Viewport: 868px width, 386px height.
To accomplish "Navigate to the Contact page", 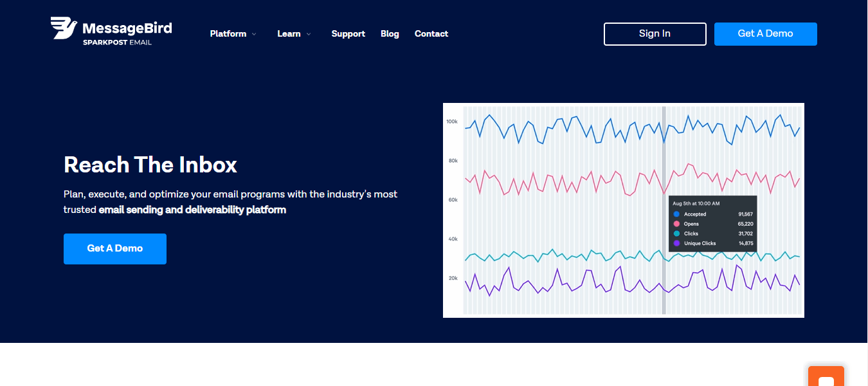I will point(431,34).
